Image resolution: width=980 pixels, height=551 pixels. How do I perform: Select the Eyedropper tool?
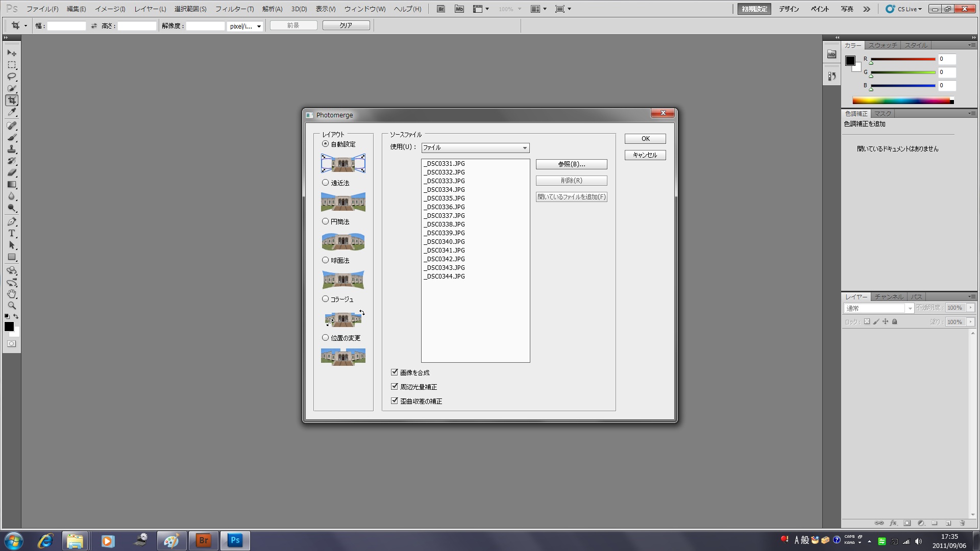tap(12, 112)
